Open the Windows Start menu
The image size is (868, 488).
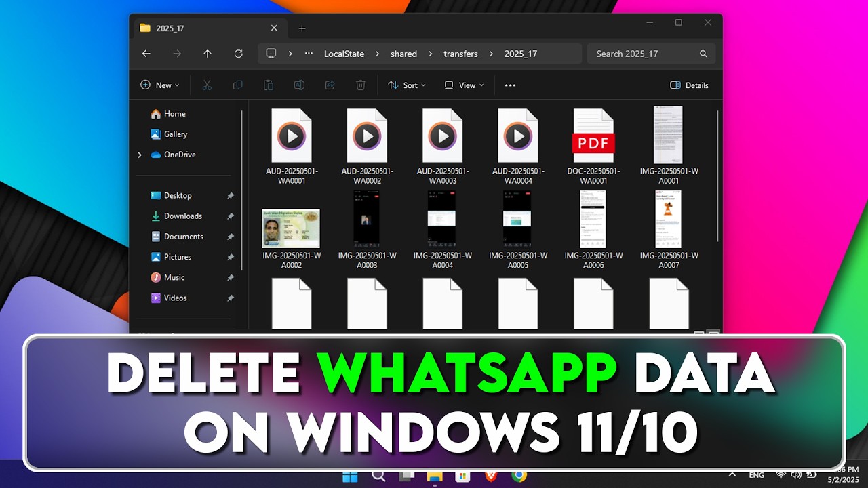(350, 476)
